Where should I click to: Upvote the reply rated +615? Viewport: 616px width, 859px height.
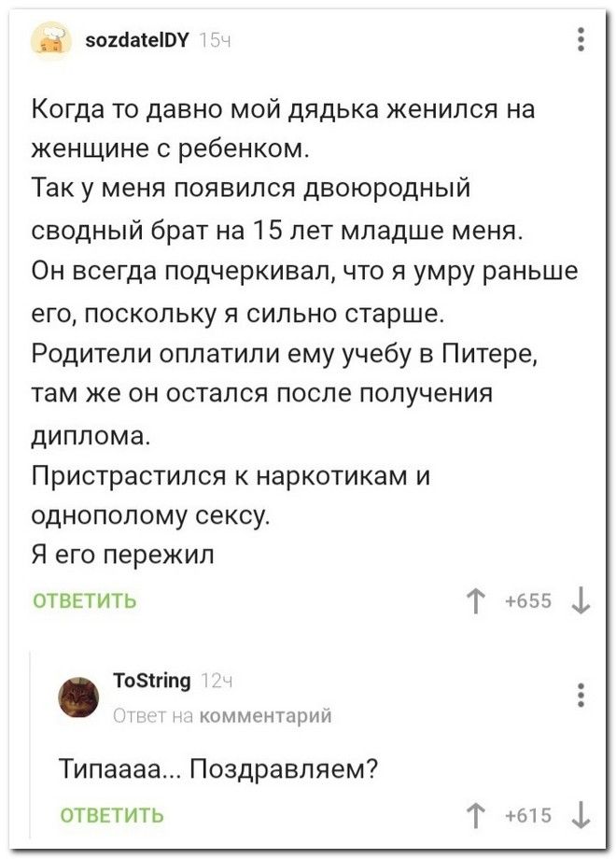tap(477, 814)
